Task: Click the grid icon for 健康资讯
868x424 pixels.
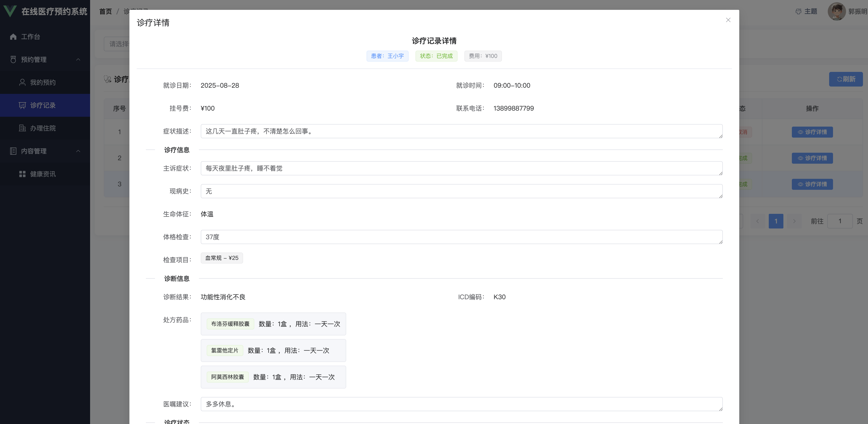Action: click(x=22, y=174)
